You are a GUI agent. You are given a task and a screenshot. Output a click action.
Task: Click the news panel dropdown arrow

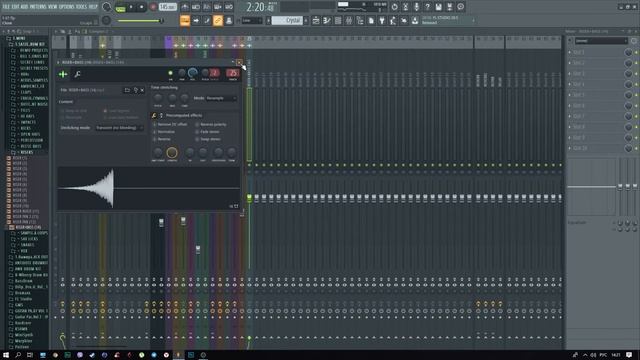pyautogui.click(x=473, y=20)
